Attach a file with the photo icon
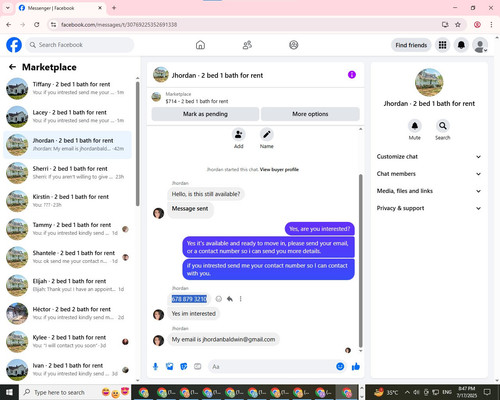 coord(170,367)
